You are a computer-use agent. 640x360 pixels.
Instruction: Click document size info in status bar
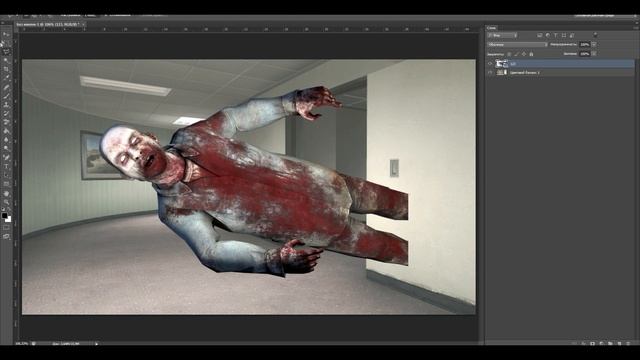pyautogui.click(x=66, y=344)
